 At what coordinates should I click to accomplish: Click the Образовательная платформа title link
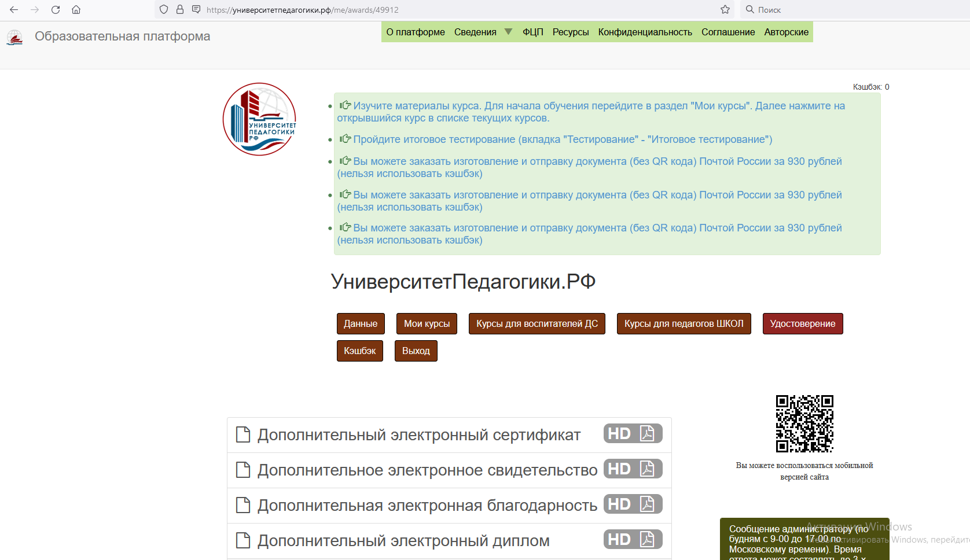tap(122, 36)
